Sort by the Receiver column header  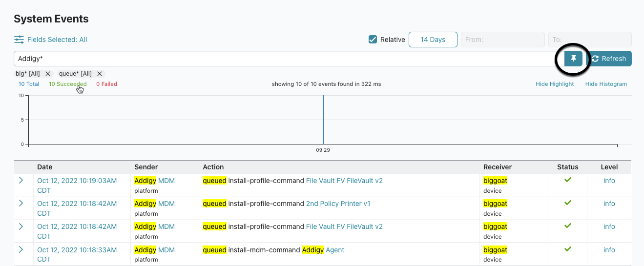(498, 167)
